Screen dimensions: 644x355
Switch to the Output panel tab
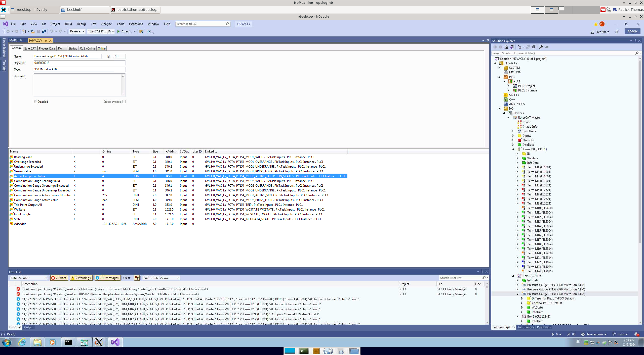[x=29, y=327]
